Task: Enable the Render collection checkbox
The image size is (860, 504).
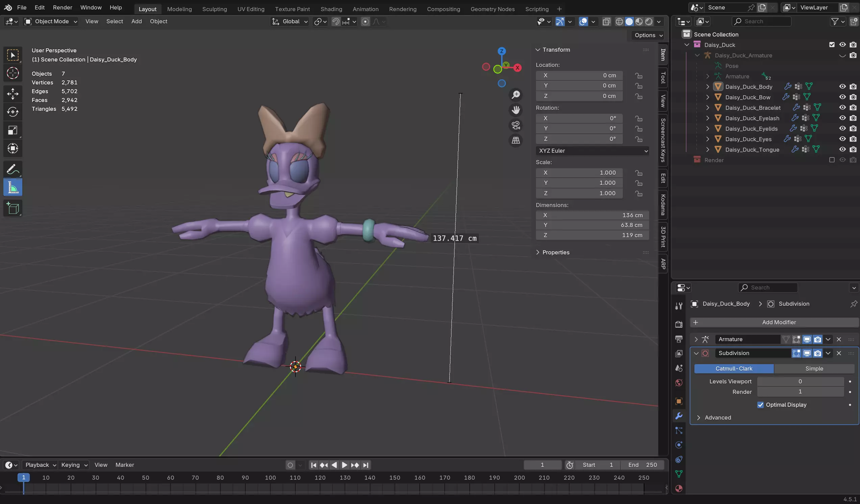Action: 832,160
